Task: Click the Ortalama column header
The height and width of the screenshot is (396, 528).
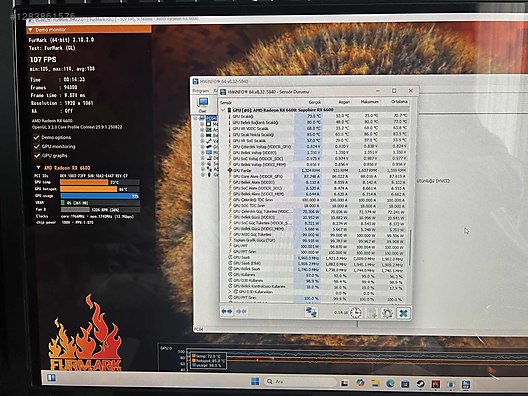Action: [399, 101]
